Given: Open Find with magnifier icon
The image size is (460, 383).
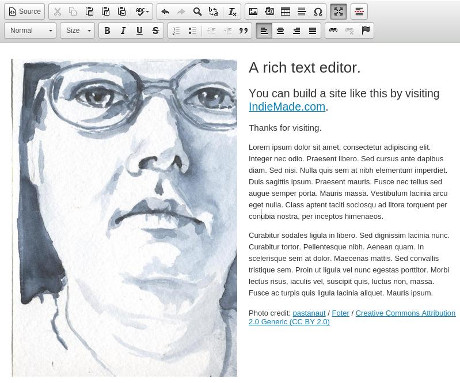Looking at the screenshot, I should tap(197, 12).
